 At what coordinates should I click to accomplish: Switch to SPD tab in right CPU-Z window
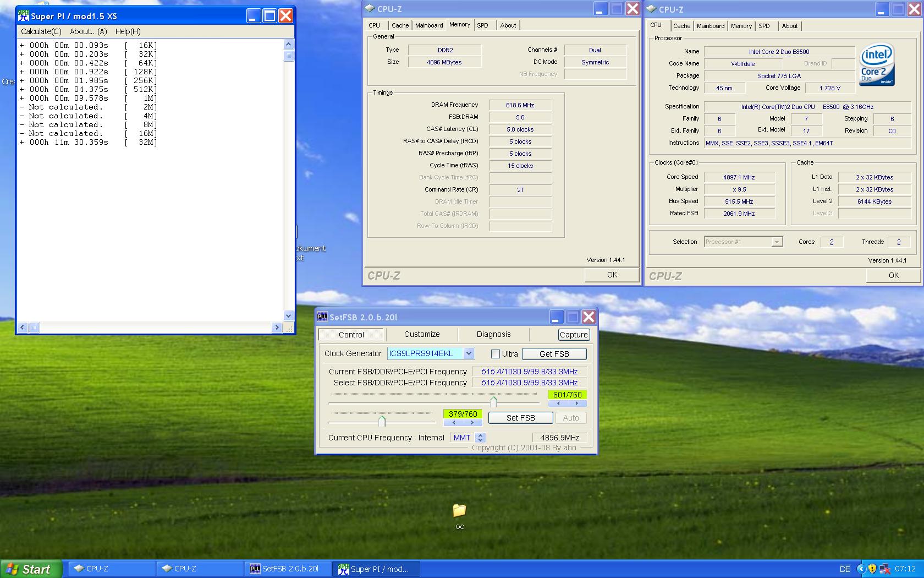(765, 26)
